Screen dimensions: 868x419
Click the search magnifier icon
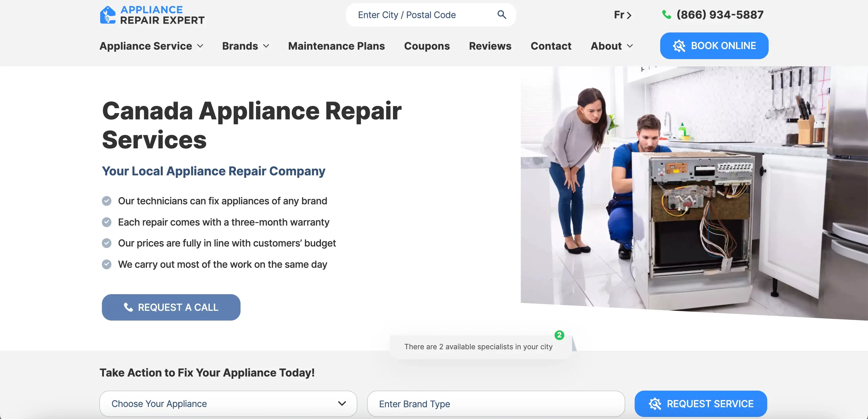pyautogui.click(x=501, y=14)
